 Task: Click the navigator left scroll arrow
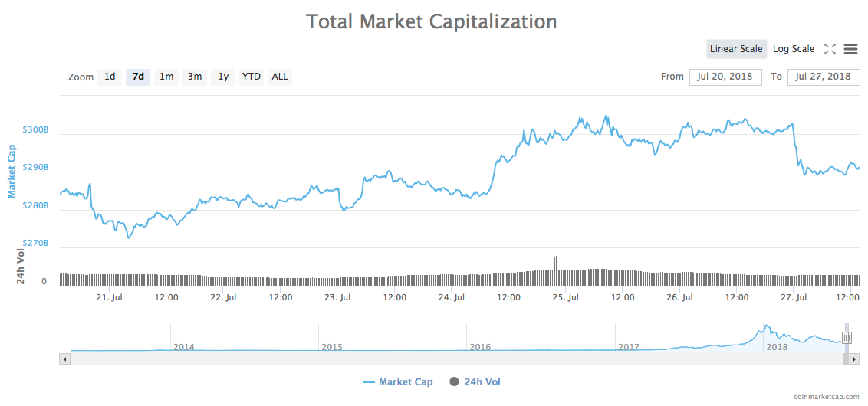(65, 359)
